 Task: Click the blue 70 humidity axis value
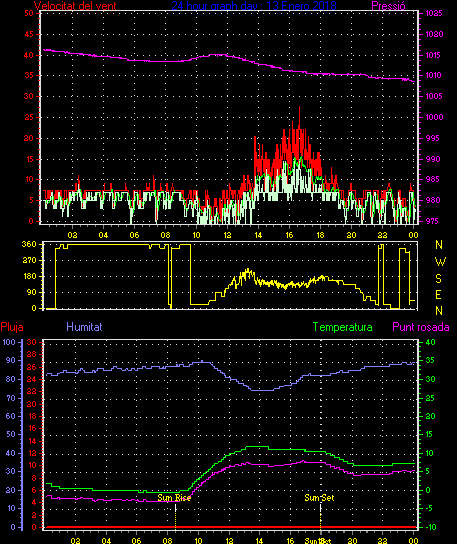(x=11, y=398)
